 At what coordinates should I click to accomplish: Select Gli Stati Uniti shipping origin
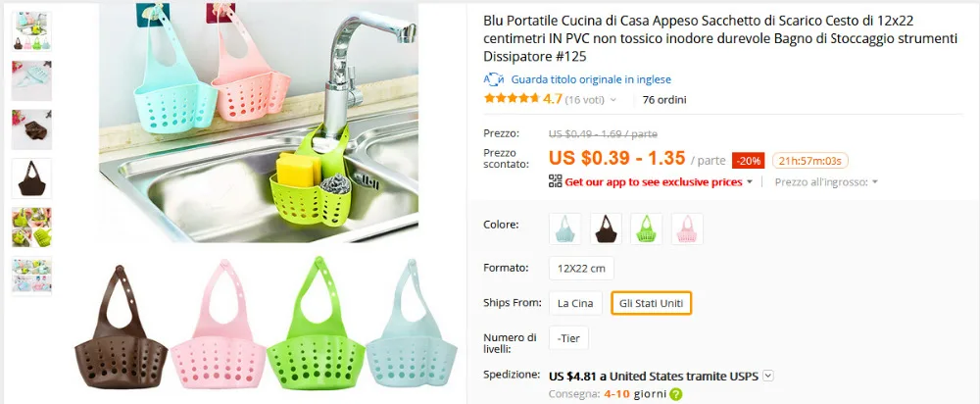(x=652, y=303)
